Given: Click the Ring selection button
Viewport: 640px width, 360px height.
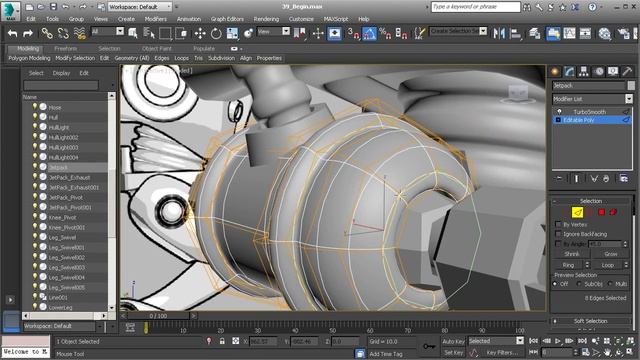Looking at the screenshot, I should pos(568,265).
